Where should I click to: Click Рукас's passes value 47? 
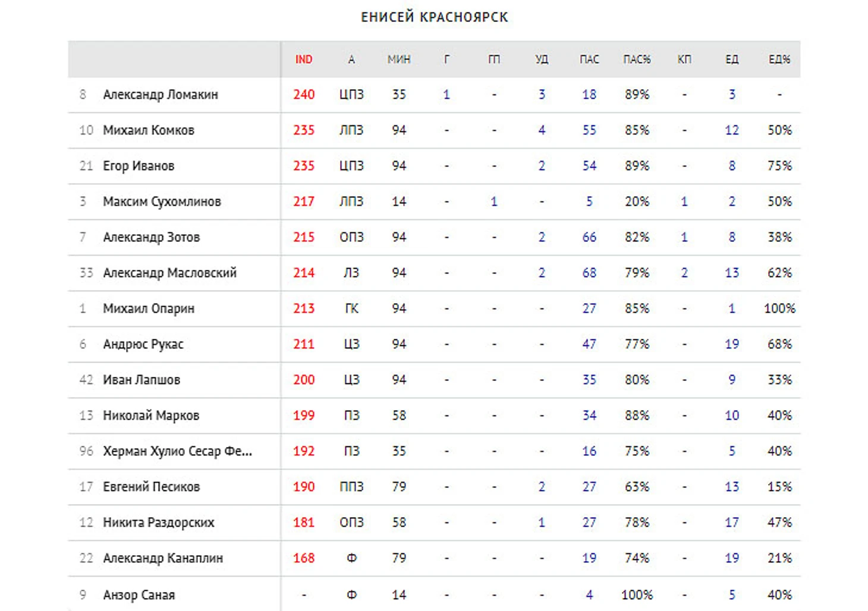[589, 344]
